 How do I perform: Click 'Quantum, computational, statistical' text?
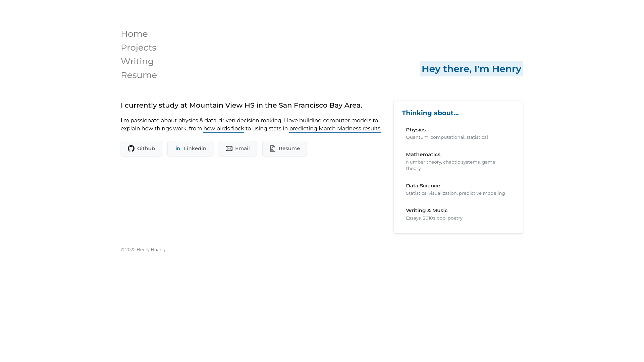tap(447, 137)
